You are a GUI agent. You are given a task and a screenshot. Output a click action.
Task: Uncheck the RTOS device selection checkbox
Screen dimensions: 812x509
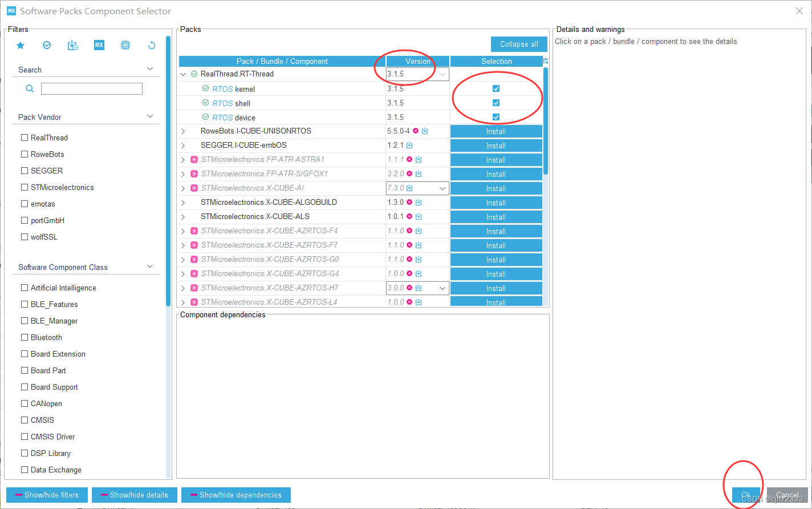pos(496,117)
